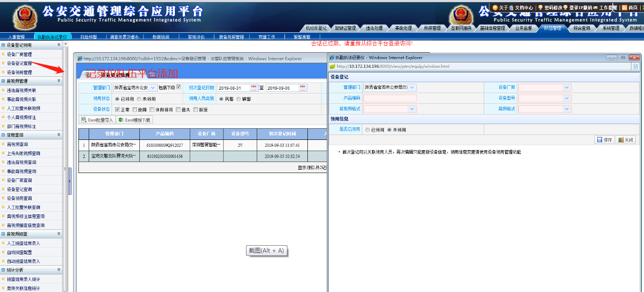Open 设备领用管理 in the sidebar
Screen dimensions: 644x292
19,72
